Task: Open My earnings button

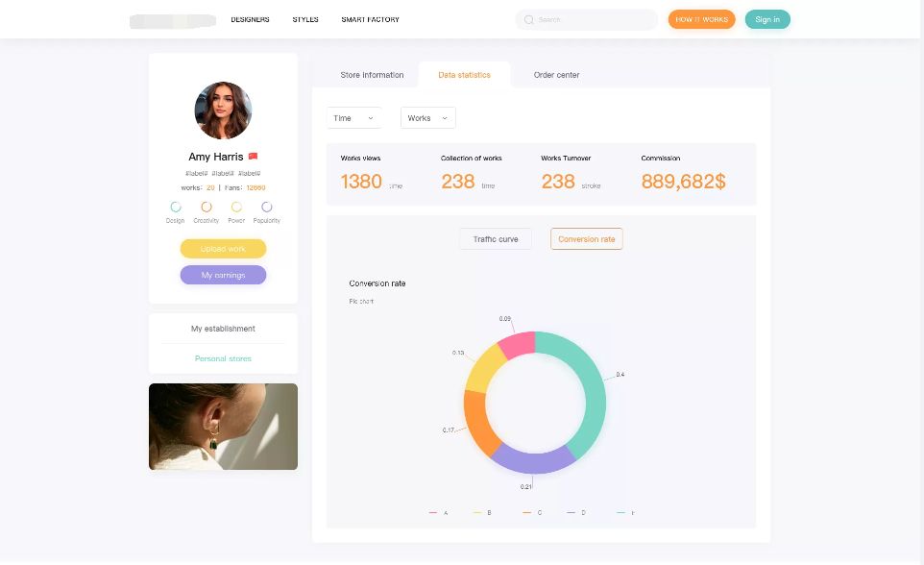Action: (224, 275)
